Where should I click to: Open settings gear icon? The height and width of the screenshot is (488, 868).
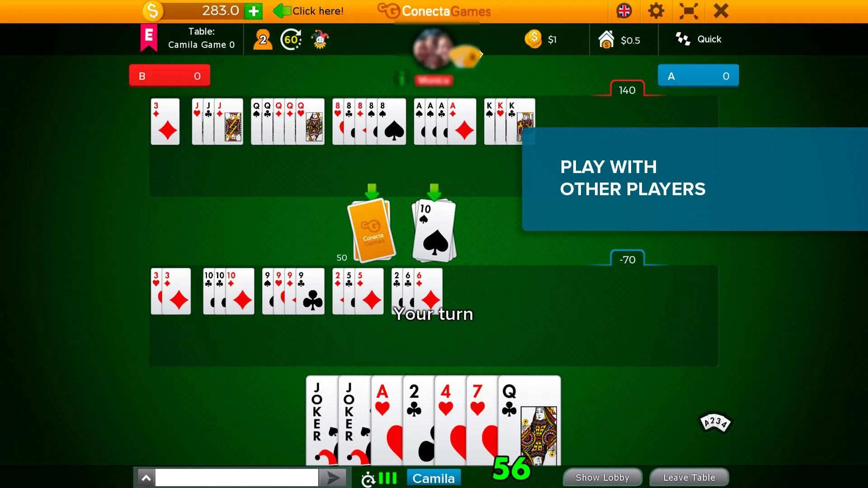tap(657, 11)
